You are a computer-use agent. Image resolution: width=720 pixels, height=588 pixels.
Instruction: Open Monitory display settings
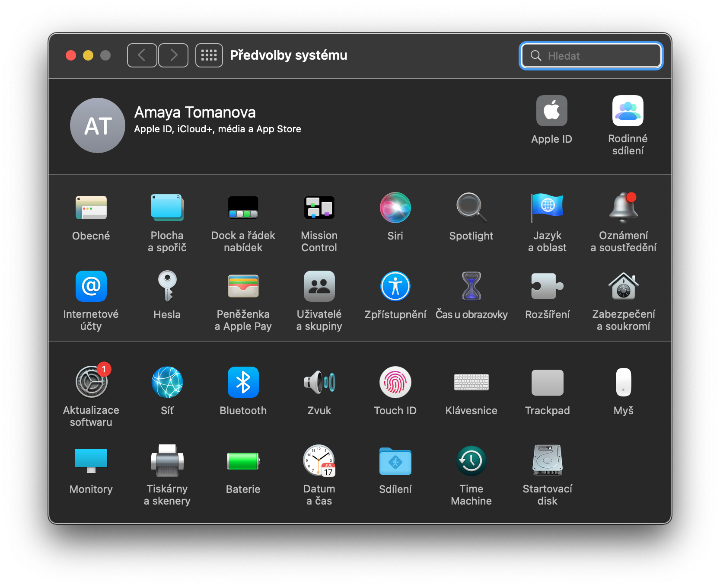(91, 461)
